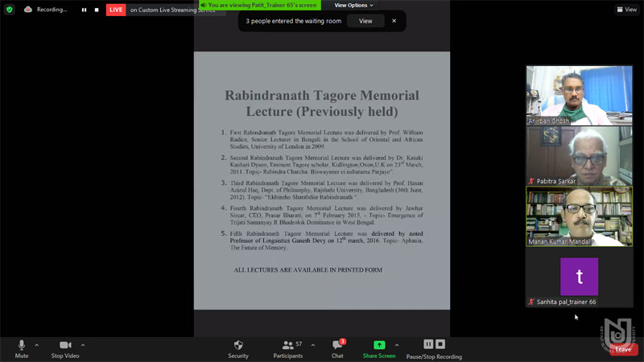Open the View Options dropdown

(353, 6)
